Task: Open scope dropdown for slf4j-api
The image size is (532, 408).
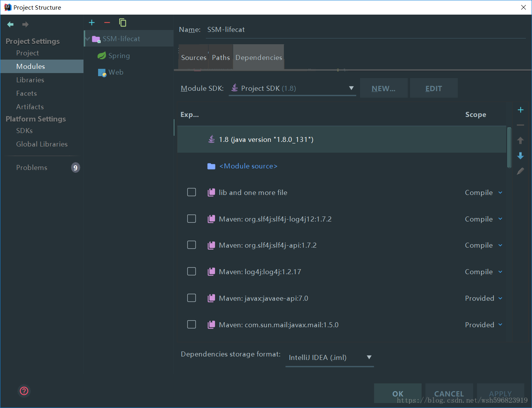Action: coord(484,245)
